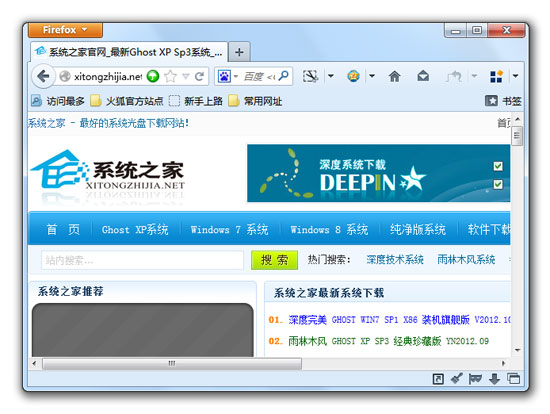Click the broom cleanup icon in the status bar
The image size is (550, 414).
click(457, 379)
